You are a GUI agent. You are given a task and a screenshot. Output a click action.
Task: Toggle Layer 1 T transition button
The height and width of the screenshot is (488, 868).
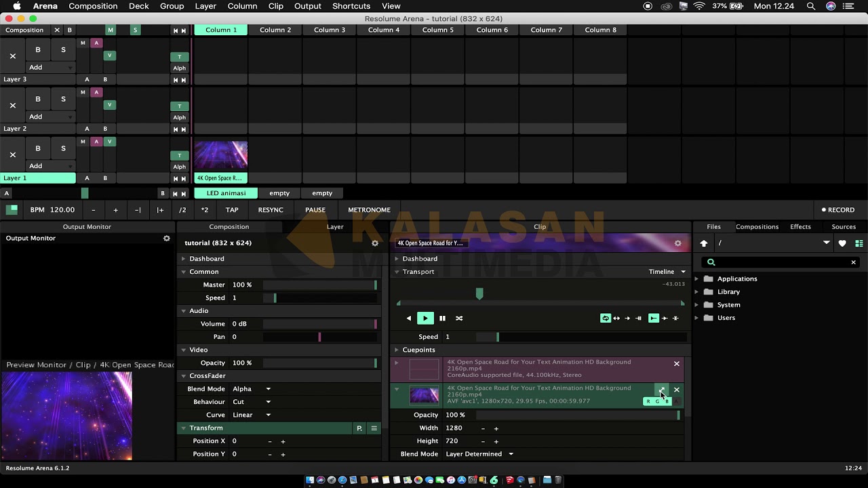(x=179, y=155)
